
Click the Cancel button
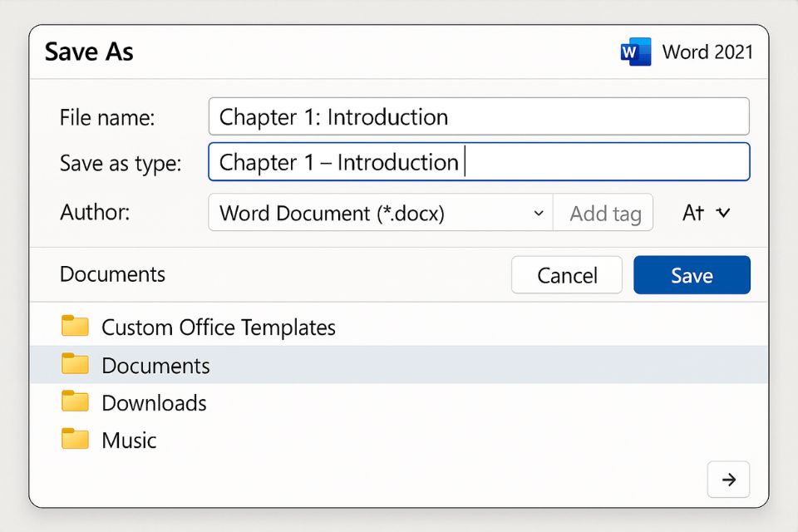coord(566,274)
